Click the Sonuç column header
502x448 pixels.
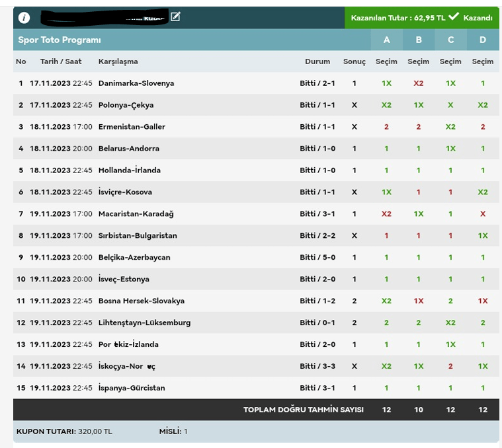(x=354, y=61)
